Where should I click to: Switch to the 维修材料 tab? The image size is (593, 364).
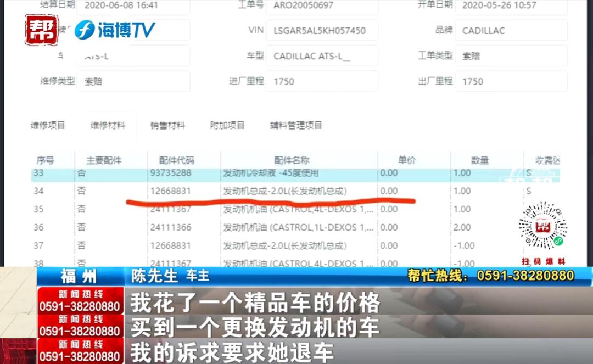click(108, 125)
